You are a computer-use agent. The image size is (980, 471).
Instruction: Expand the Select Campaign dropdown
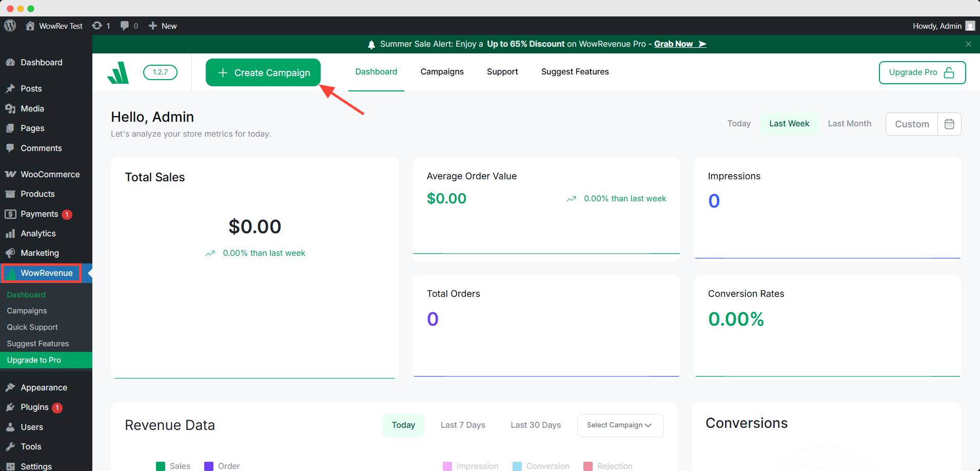tap(620, 425)
